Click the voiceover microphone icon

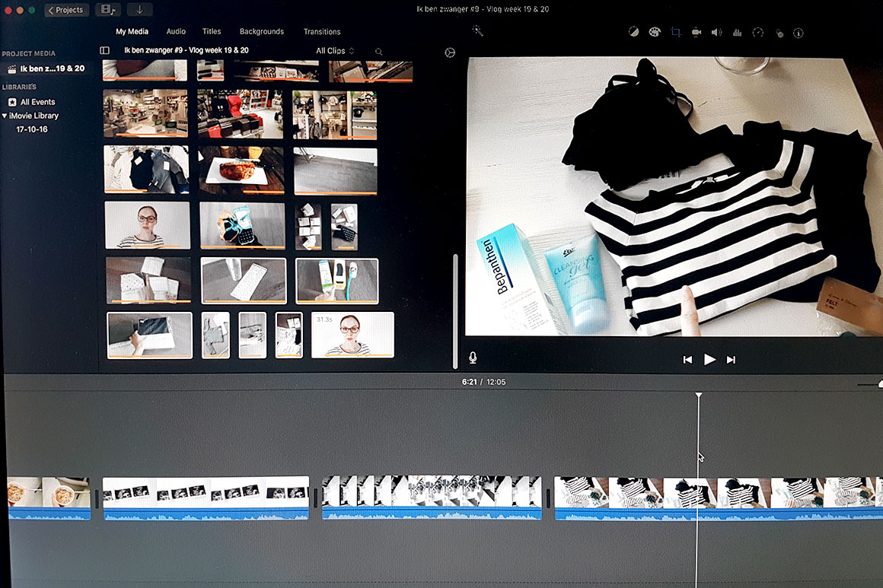473,358
